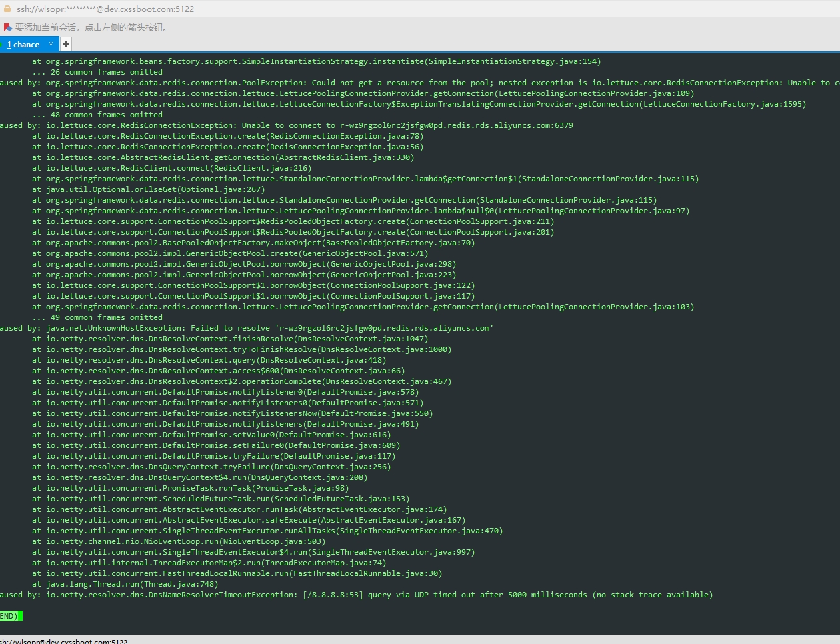Image resolution: width=840 pixels, height=644 pixels.
Task: Click the PoolException "Could not get a resource" line
Action: tap(400, 83)
